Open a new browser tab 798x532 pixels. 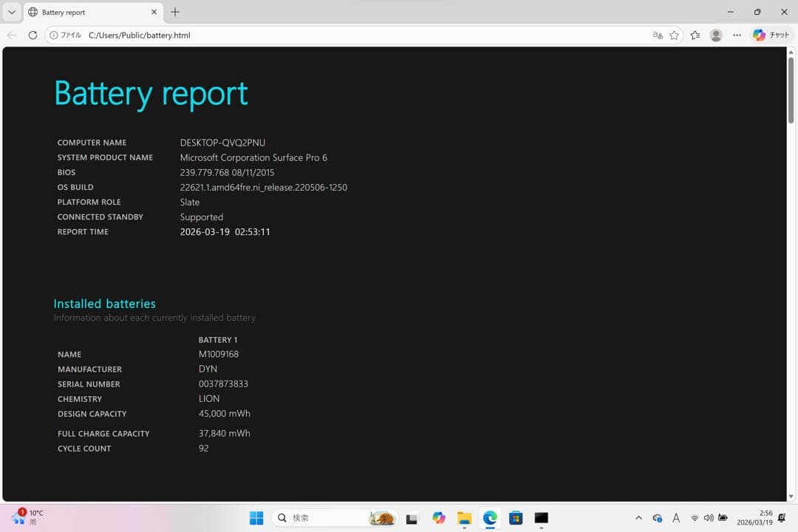tap(175, 12)
